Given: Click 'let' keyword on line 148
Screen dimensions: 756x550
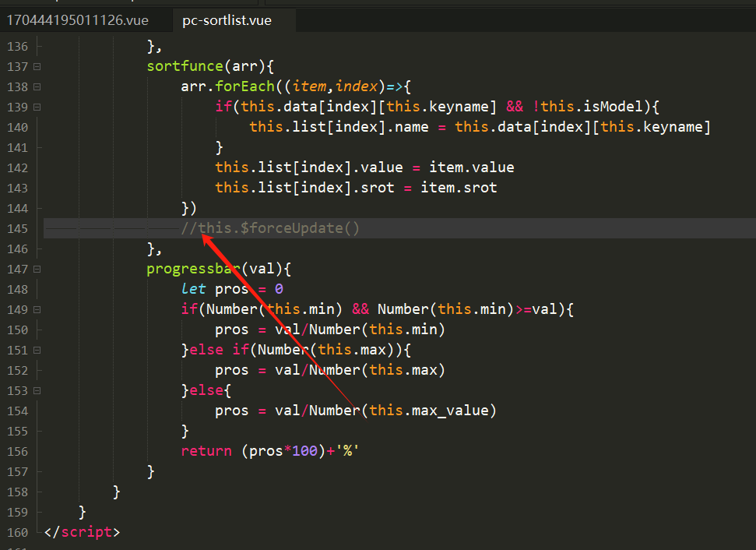Looking at the screenshot, I should tap(194, 289).
